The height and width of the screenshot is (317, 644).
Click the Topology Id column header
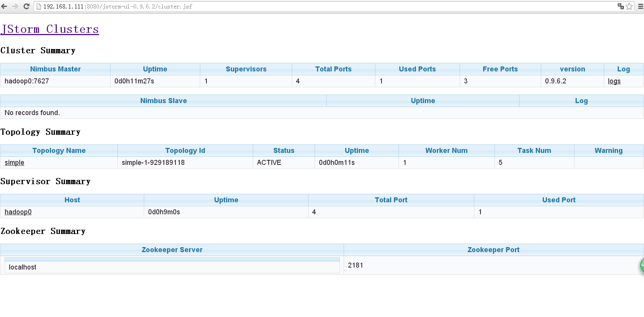[x=185, y=151]
